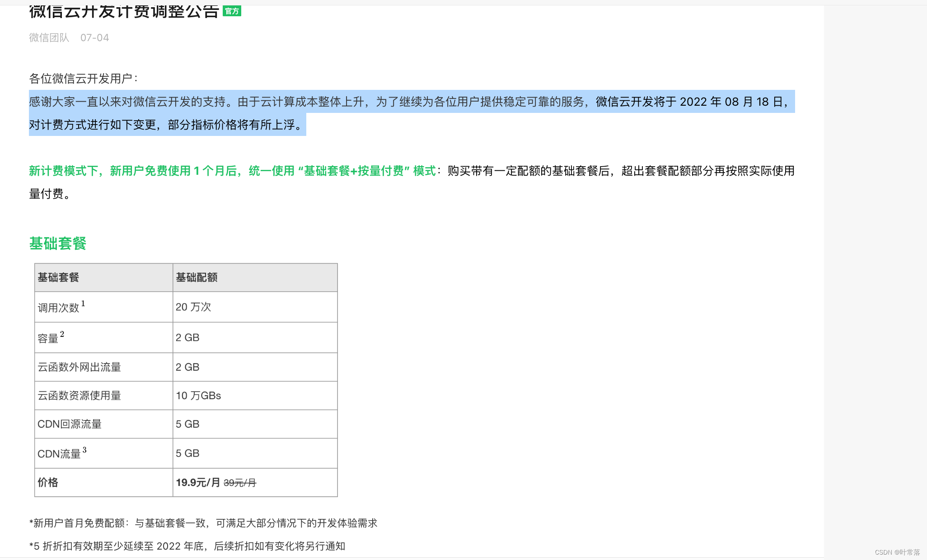Click the 基础套餐 green section heading
The image size is (927, 560).
(x=57, y=243)
